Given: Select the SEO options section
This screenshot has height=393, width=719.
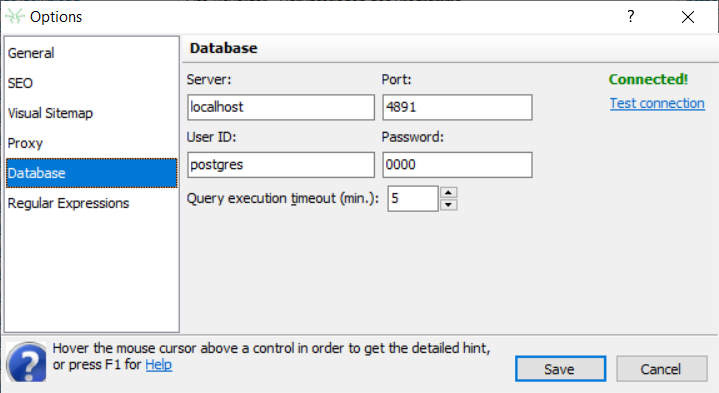Looking at the screenshot, I should point(91,83).
